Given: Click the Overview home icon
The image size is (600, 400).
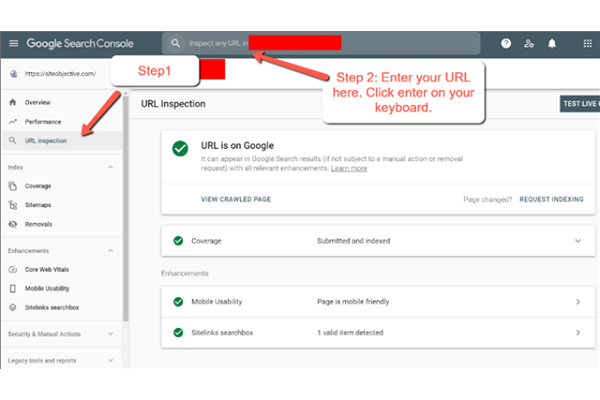Looking at the screenshot, I should tap(13, 102).
